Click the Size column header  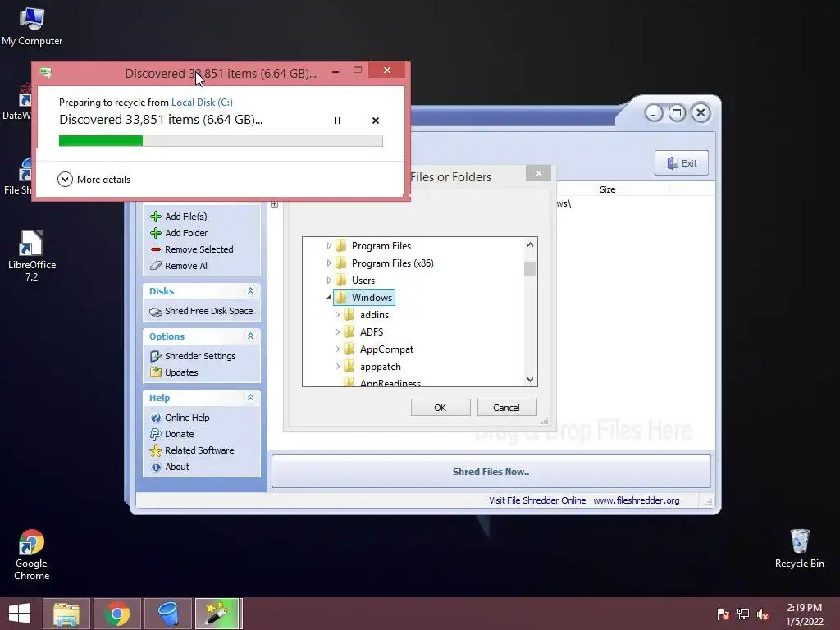click(x=608, y=189)
